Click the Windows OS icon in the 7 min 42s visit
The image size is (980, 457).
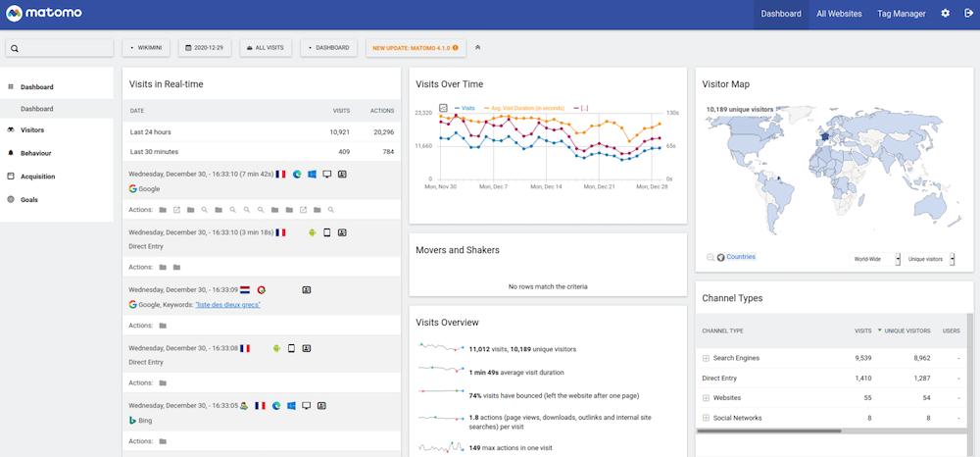[312, 175]
